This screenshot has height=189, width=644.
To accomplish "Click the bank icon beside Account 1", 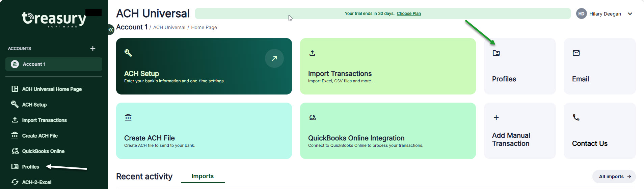I will pyautogui.click(x=15, y=64).
